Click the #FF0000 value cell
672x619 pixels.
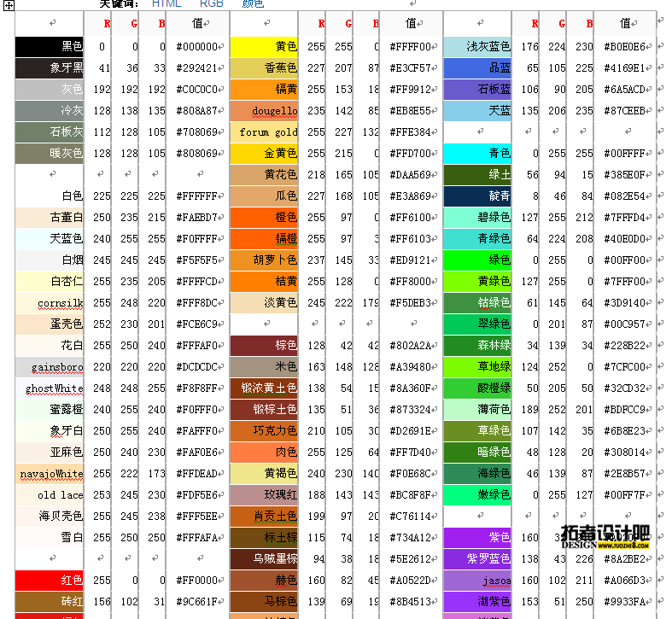pyautogui.click(x=197, y=581)
